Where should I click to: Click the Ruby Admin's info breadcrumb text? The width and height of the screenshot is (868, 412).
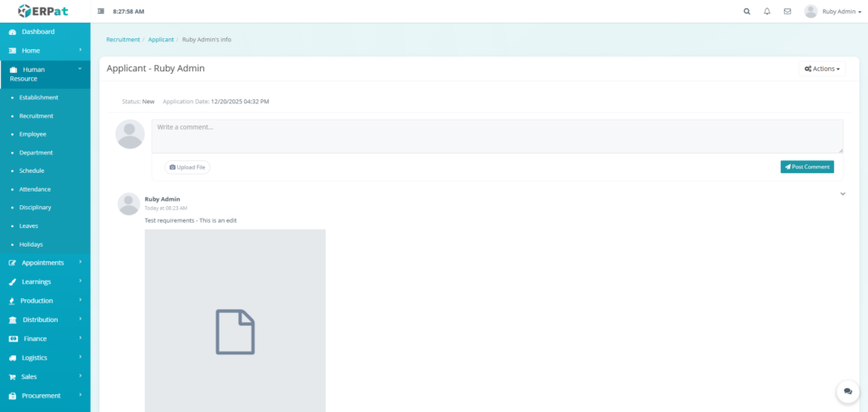click(207, 40)
